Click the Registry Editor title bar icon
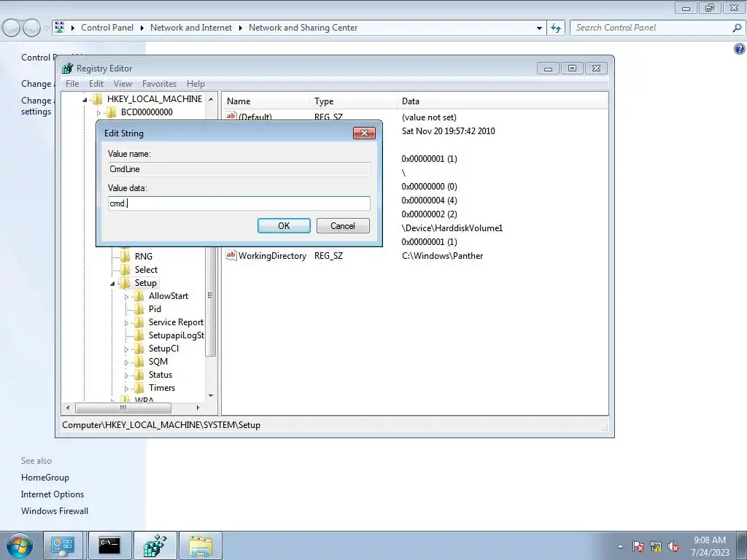 tap(68, 69)
